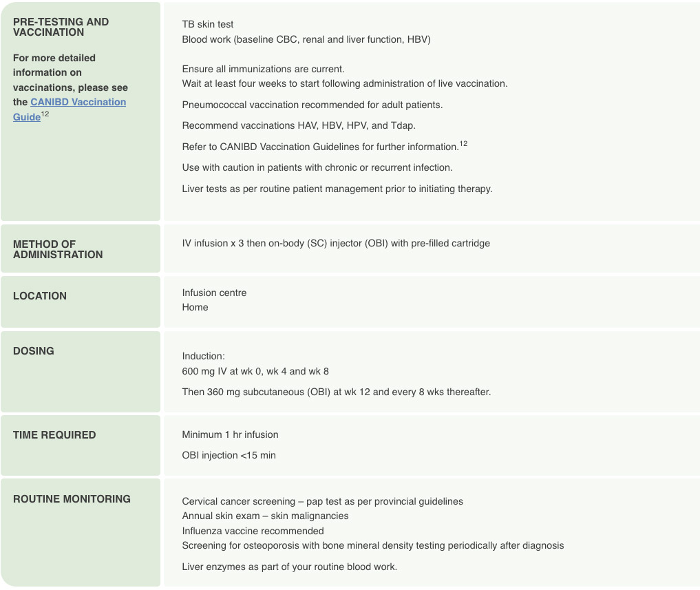Click the Infusion centre location text

[214, 293]
